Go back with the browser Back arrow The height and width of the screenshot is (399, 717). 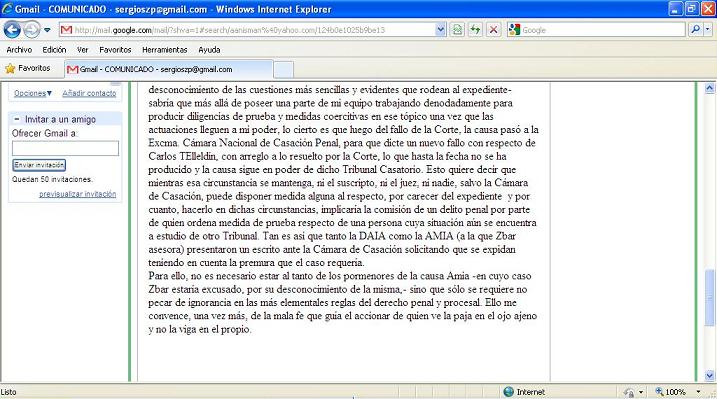12,30
